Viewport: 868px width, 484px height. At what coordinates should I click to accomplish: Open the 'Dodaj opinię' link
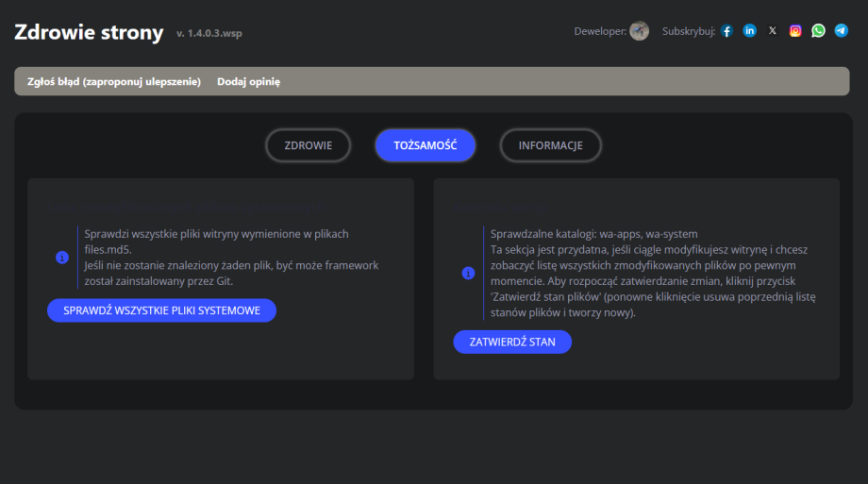pyautogui.click(x=248, y=81)
